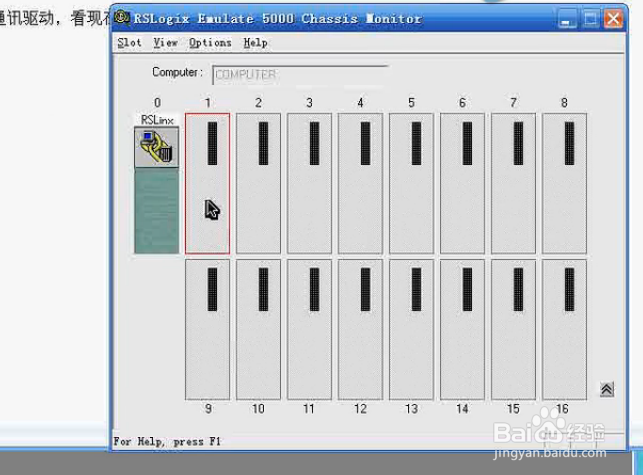Screen dimensions: 643x475
Task: Click the RSLinx label above slot 0
Action: (x=157, y=120)
